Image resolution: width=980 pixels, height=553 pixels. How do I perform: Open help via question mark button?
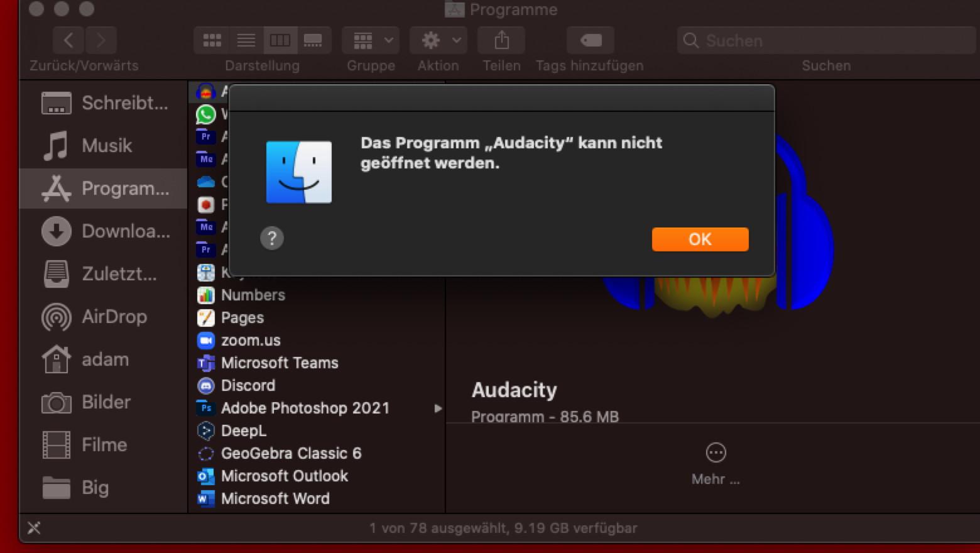[272, 238]
